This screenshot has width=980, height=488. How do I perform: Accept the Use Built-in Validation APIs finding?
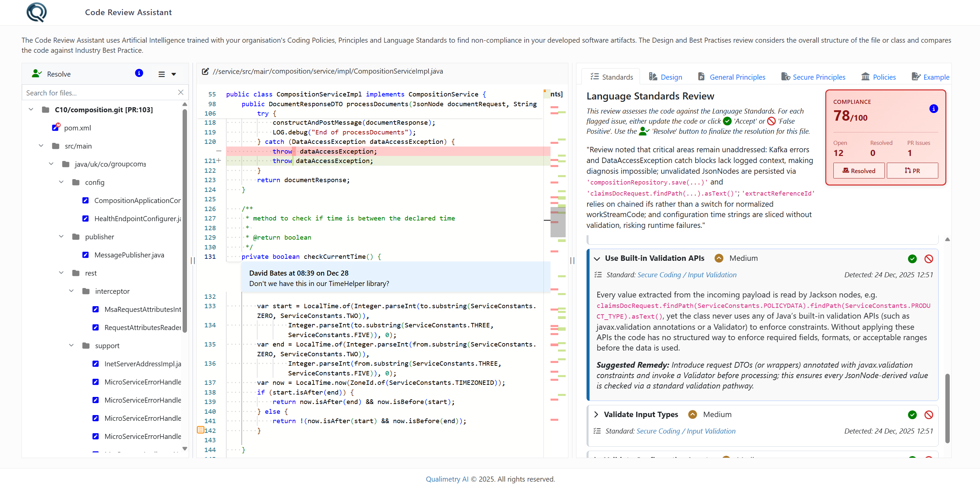[912, 259]
